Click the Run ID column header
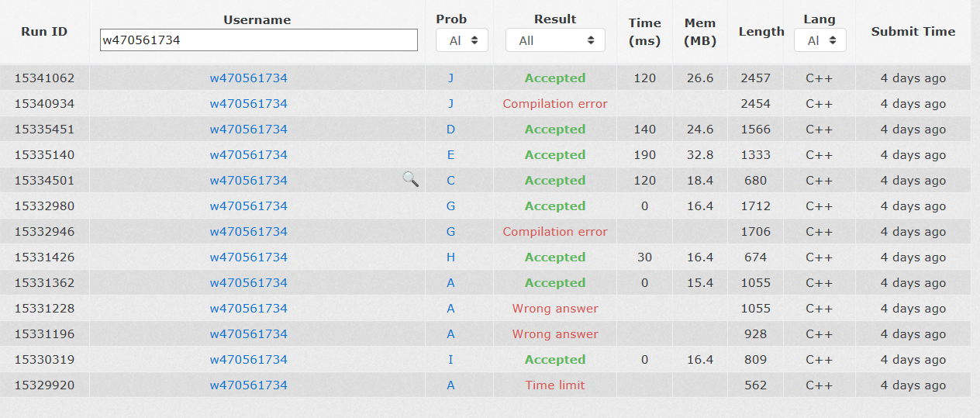 coord(44,32)
